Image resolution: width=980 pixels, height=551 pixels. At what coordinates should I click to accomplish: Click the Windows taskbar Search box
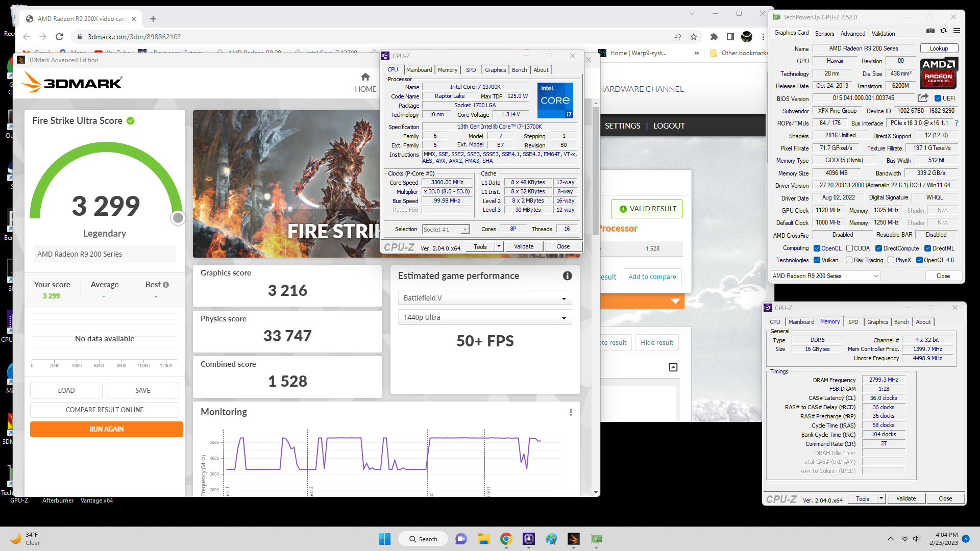point(424,539)
